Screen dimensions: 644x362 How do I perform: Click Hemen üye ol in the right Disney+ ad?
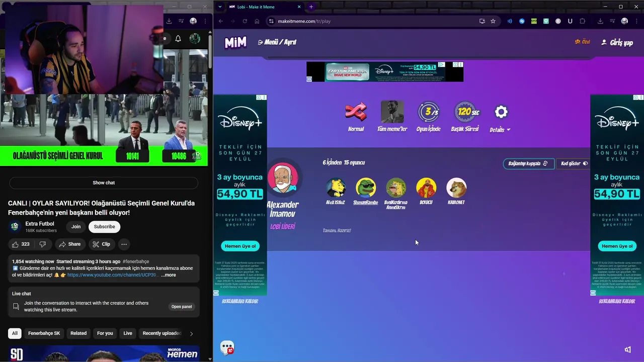point(617,246)
